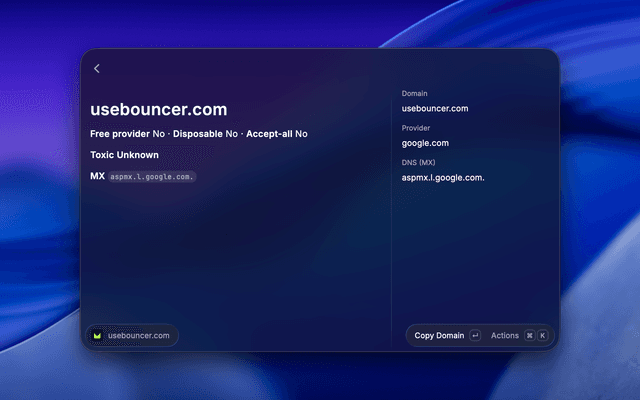Click usebouncer.com in the bottom bar
The width and height of the screenshot is (640, 400).
pyautogui.click(x=139, y=336)
